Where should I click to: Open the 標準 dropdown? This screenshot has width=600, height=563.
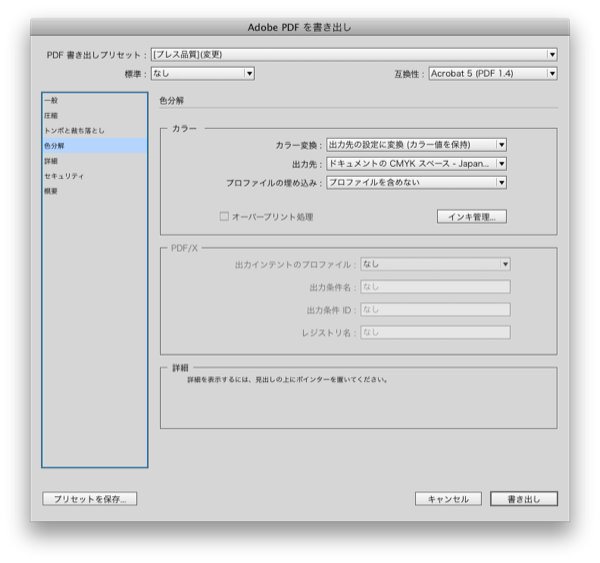pyautogui.click(x=203, y=73)
